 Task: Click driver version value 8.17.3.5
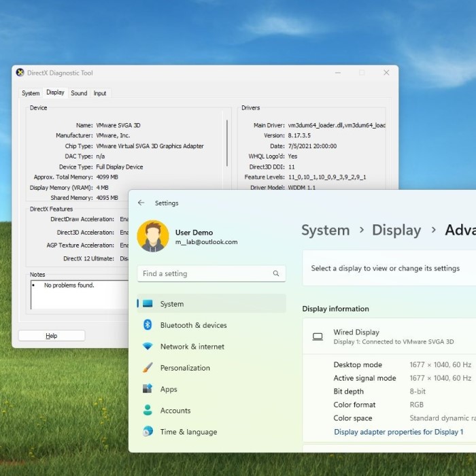pos(299,135)
